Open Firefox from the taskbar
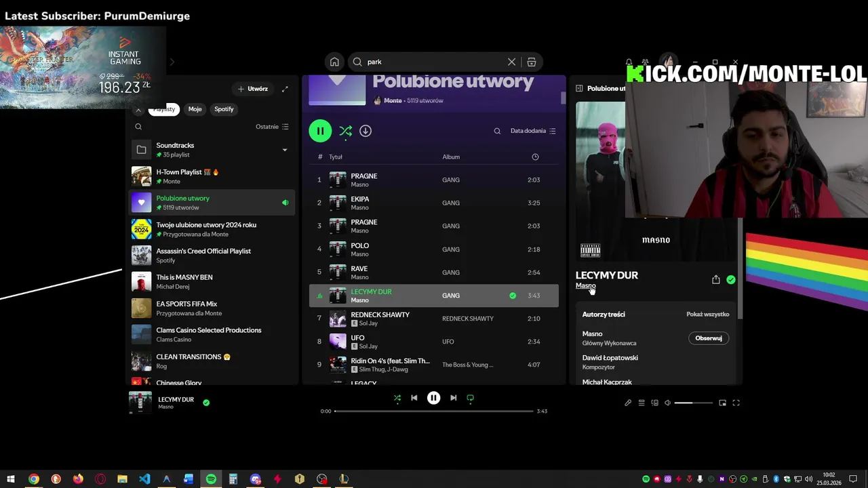The image size is (868, 488). [78, 479]
